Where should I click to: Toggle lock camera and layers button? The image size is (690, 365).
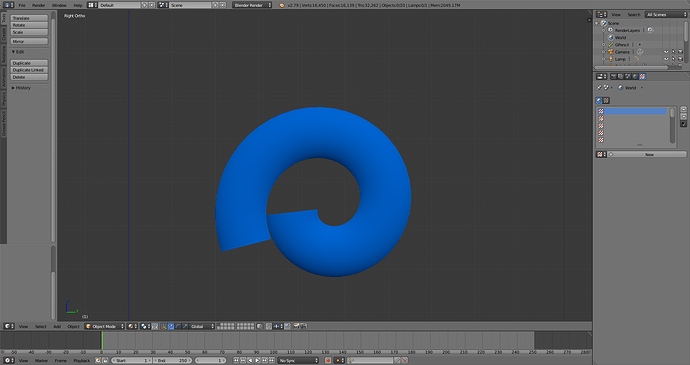point(260,326)
